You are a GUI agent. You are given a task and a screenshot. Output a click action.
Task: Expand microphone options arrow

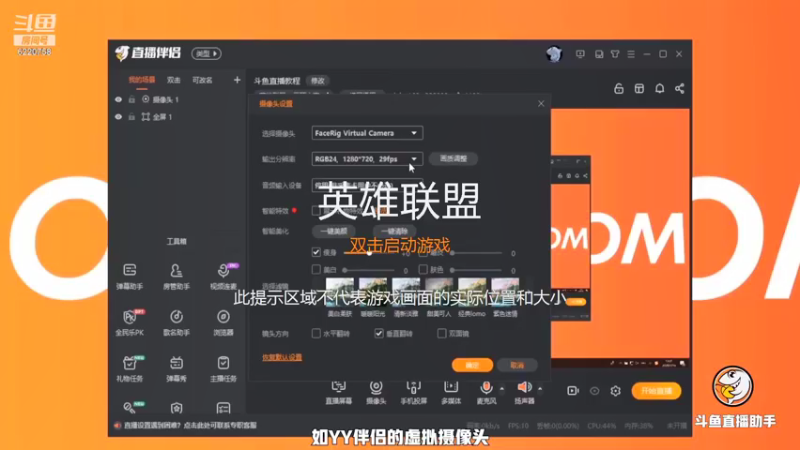tap(502, 389)
